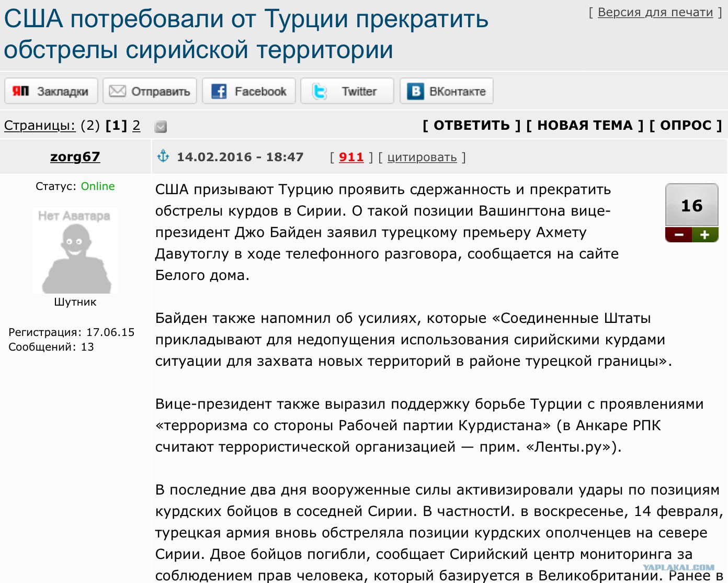Image resolution: width=728 pixels, height=583 pixels.
Task: Click the Шутник user rank label
Action: (75, 302)
